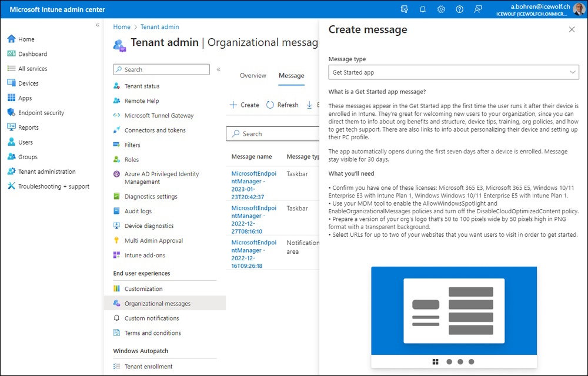Expand the Message type dropdown
The width and height of the screenshot is (588, 376).
(453, 72)
